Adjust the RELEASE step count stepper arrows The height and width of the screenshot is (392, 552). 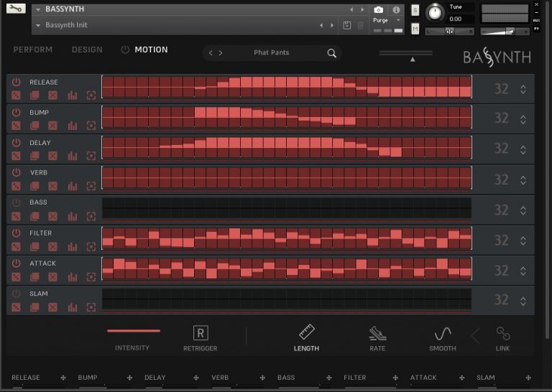pyautogui.click(x=523, y=89)
